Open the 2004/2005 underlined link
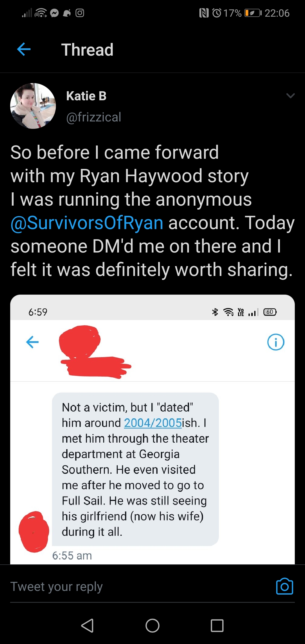Image resolution: width=305 pixels, height=644 pixels. click(x=153, y=423)
